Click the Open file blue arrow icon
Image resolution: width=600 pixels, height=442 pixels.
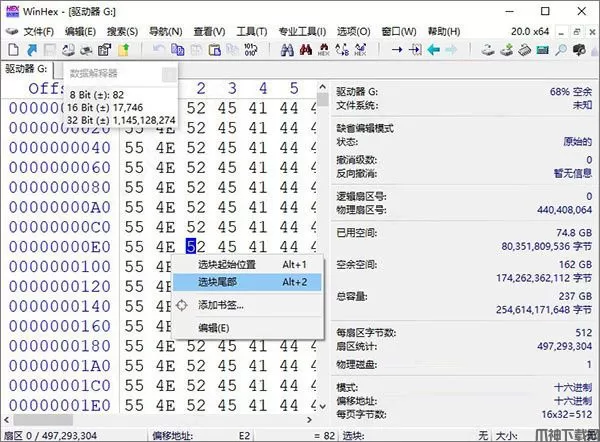[30, 49]
